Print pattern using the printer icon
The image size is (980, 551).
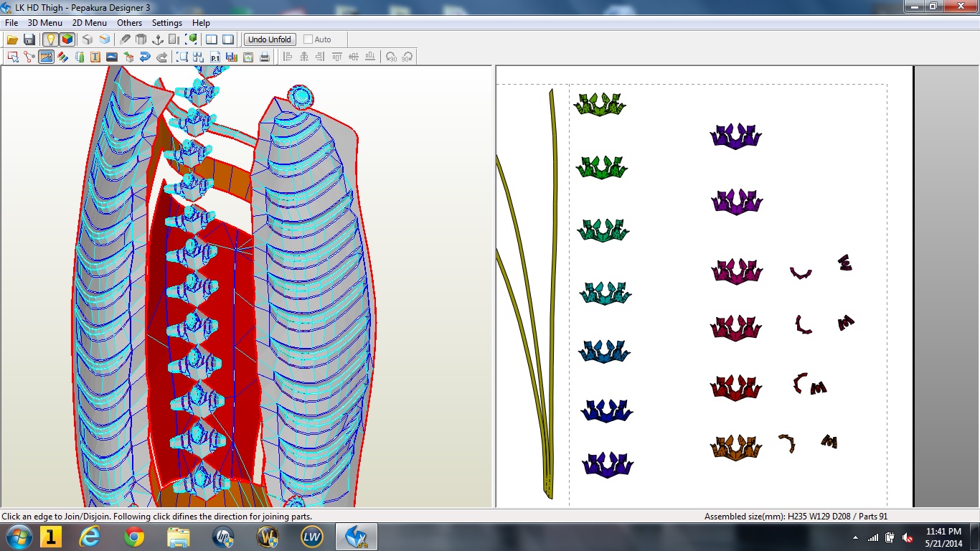point(265,57)
